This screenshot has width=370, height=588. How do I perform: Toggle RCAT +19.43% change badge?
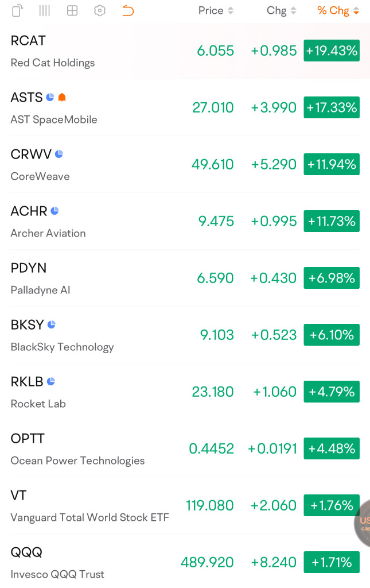pos(332,51)
